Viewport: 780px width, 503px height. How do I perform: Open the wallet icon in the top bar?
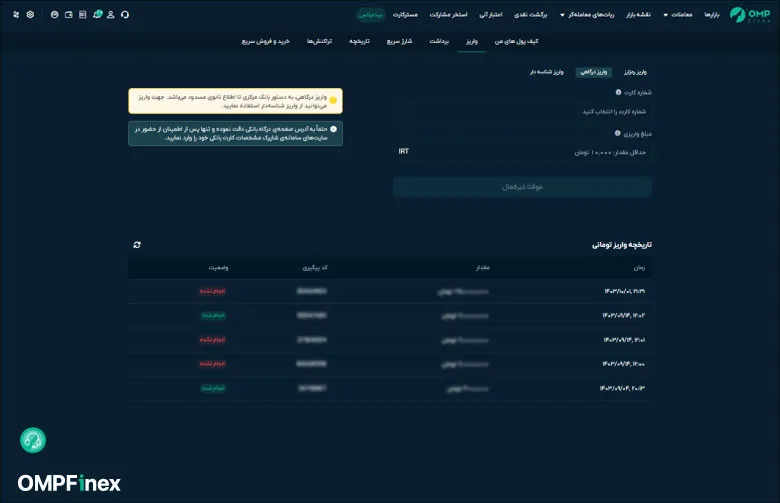69,14
